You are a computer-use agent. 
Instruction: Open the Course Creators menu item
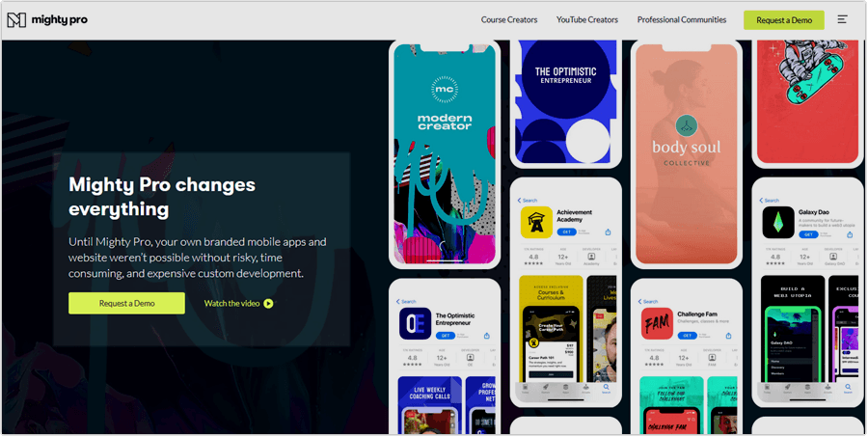pyautogui.click(x=511, y=19)
